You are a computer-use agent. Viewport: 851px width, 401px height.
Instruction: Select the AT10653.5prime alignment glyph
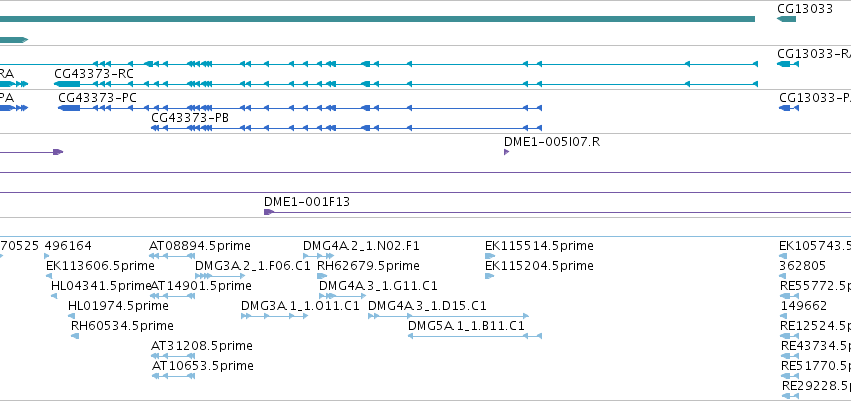(173, 376)
